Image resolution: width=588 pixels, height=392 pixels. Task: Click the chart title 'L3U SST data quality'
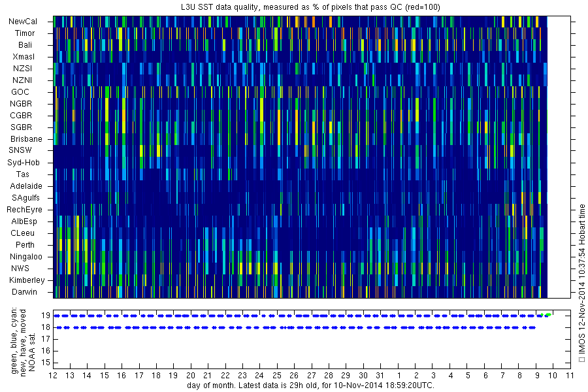click(x=220, y=7)
